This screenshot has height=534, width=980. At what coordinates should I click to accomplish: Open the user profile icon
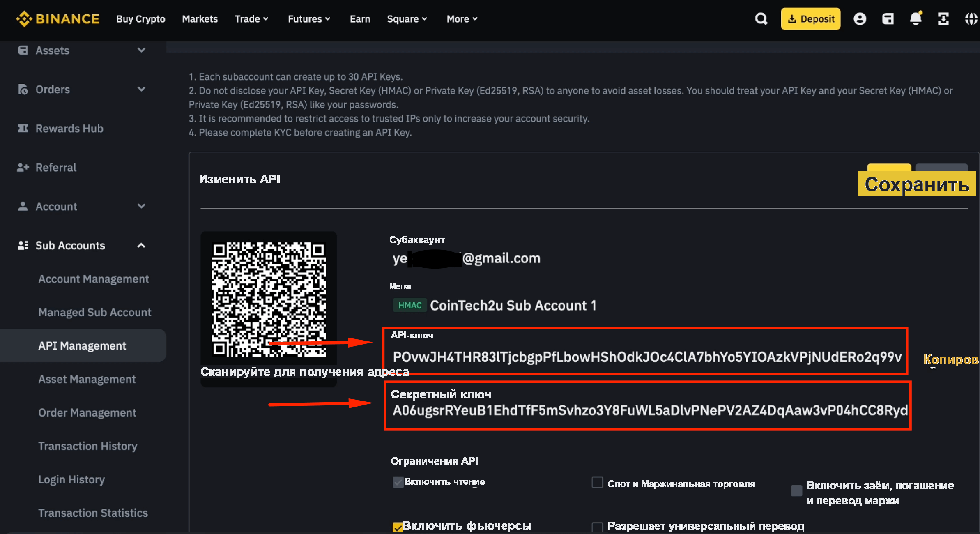pos(860,19)
